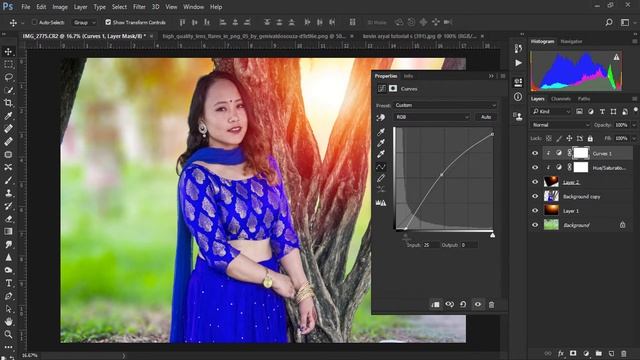Select the Lasso tool

tap(8, 77)
